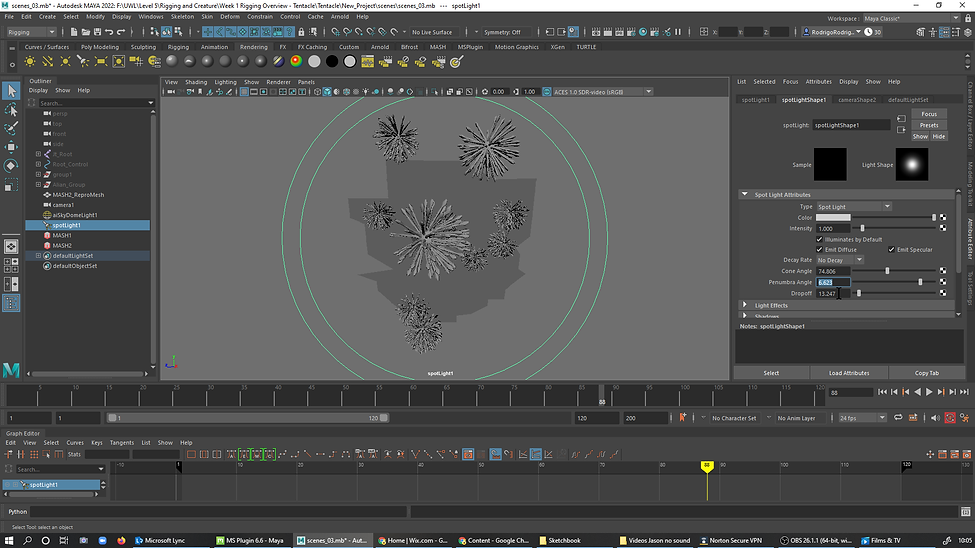The image size is (975, 548).
Task: Click the Play Forwards button
Action: pyautogui.click(x=929, y=392)
